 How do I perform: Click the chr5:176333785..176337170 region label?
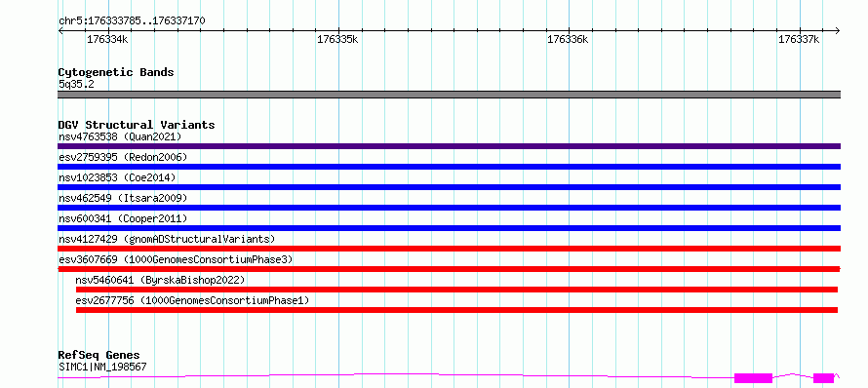[132, 21]
